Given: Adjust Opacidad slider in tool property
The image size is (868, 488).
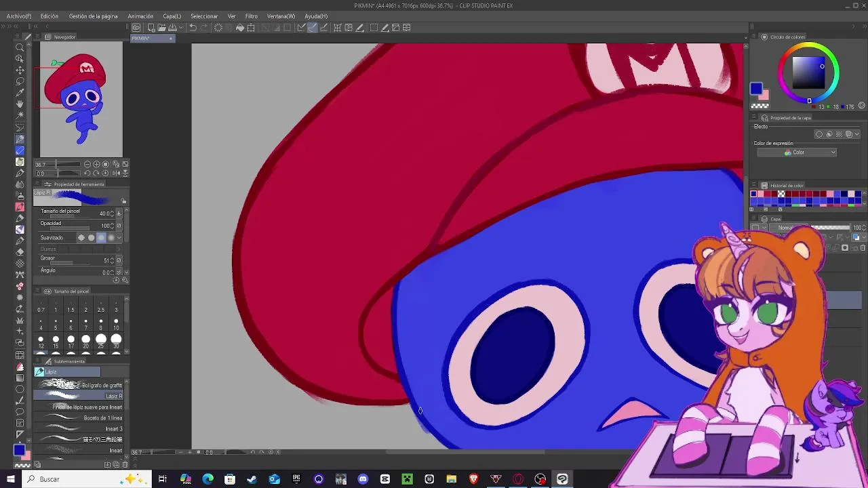Looking at the screenshot, I should click(x=70, y=228).
